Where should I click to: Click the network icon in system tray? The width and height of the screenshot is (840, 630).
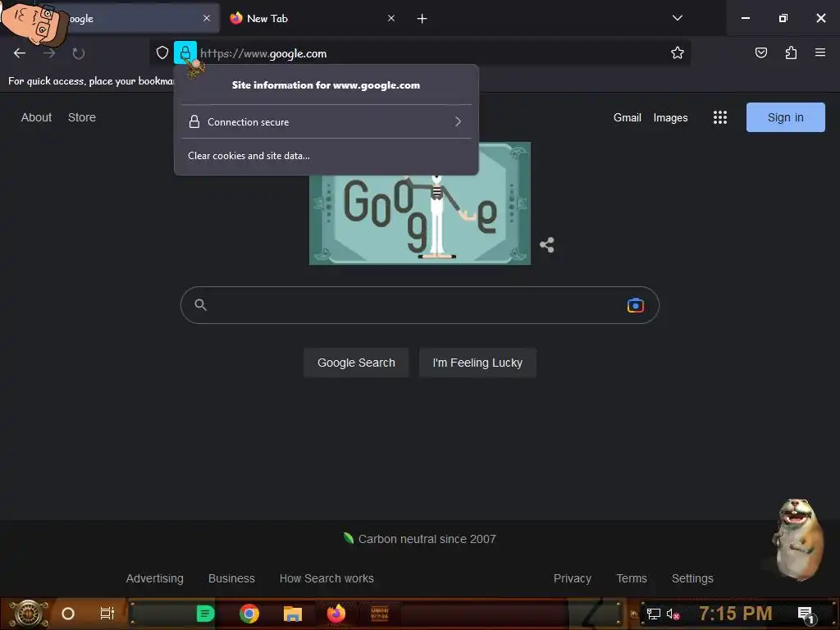(x=653, y=614)
